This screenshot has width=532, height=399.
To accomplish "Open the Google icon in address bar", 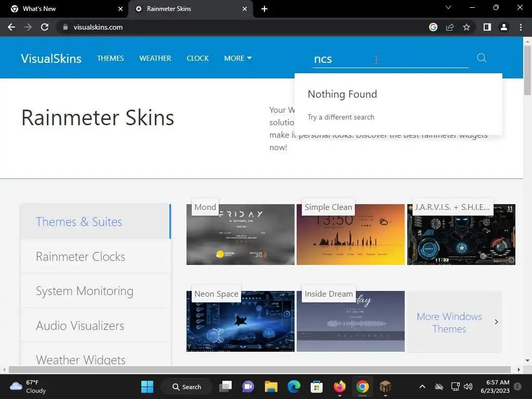I will tap(433, 27).
